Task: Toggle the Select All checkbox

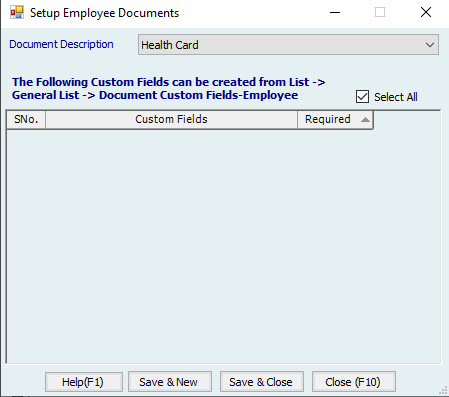Action: (x=362, y=97)
